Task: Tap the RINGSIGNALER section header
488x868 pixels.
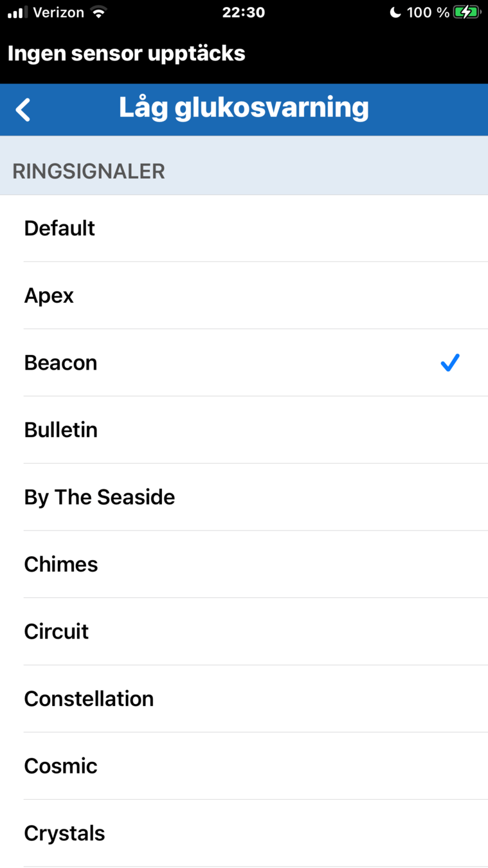Action: click(89, 172)
